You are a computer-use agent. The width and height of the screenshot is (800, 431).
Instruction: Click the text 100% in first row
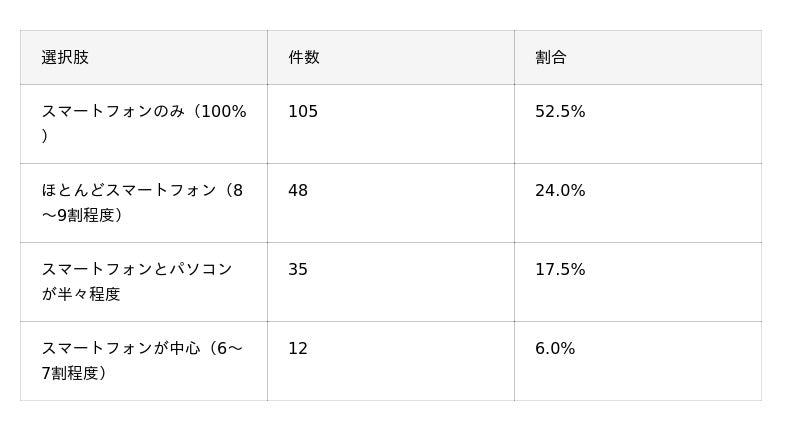coord(224,111)
